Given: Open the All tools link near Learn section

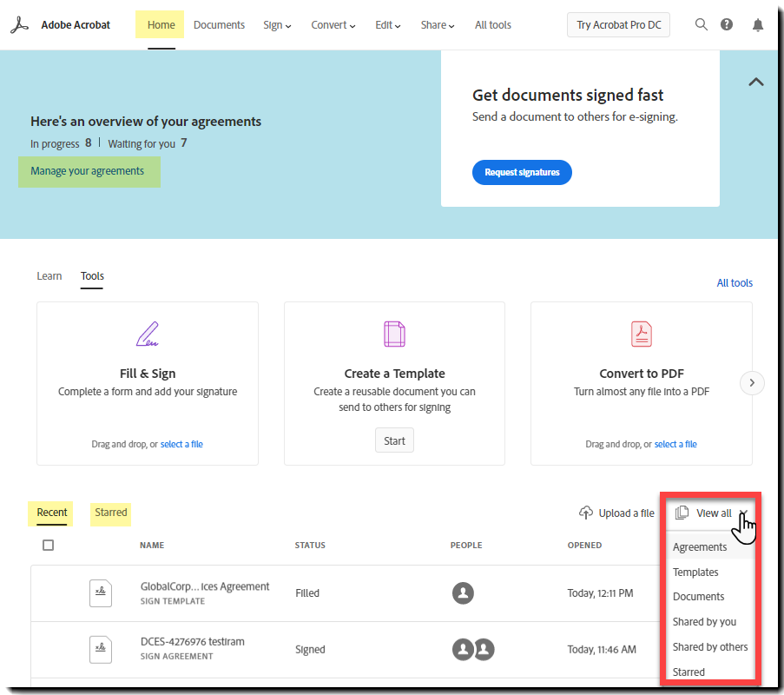Looking at the screenshot, I should point(735,282).
